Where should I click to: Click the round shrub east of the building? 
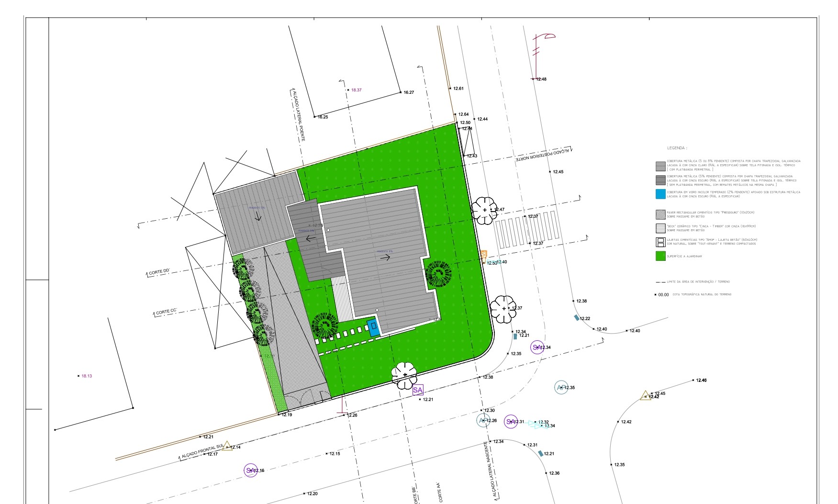[438, 274]
